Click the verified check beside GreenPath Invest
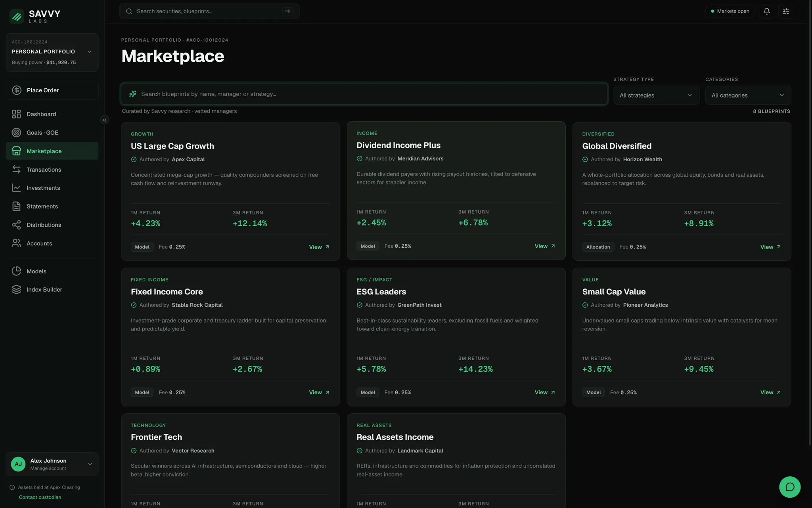The height and width of the screenshot is (508, 812). tap(359, 305)
